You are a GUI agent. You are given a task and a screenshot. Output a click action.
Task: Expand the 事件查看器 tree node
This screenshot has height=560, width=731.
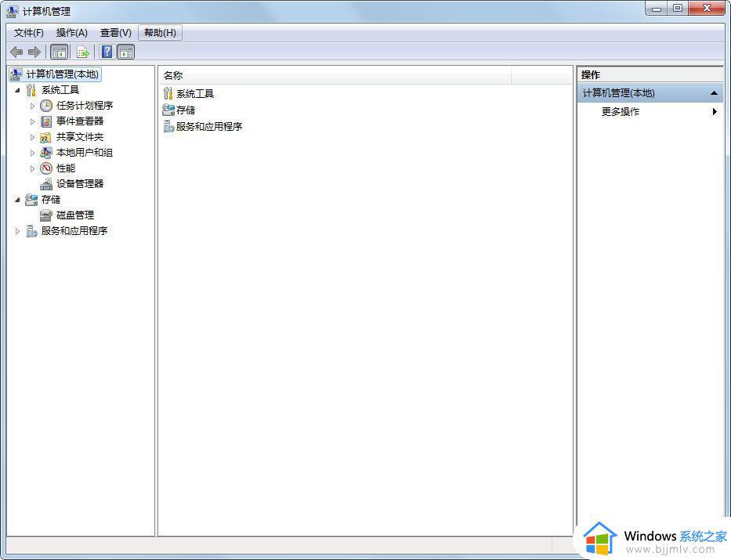click(x=32, y=121)
